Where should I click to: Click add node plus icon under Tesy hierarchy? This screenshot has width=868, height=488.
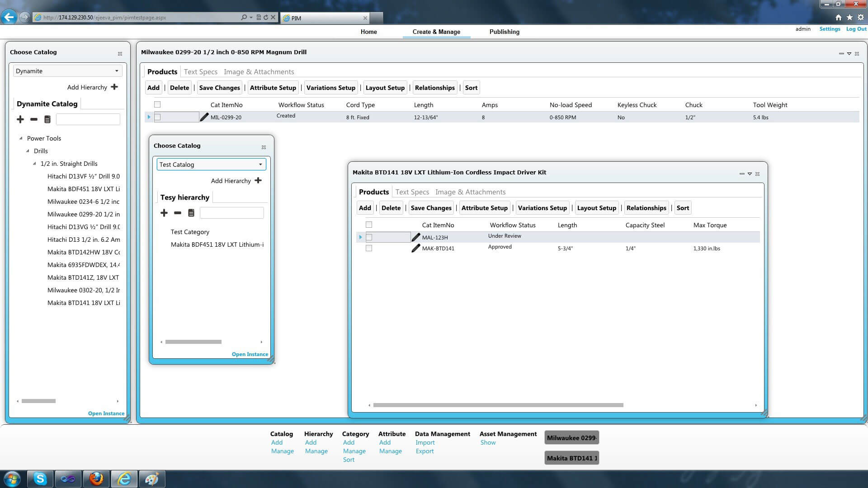click(x=164, y=213)
